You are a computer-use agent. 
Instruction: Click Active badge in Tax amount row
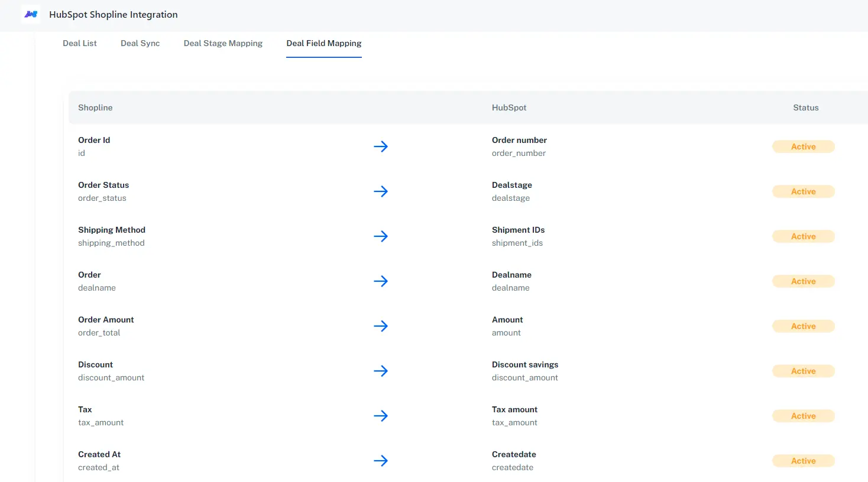803,416
